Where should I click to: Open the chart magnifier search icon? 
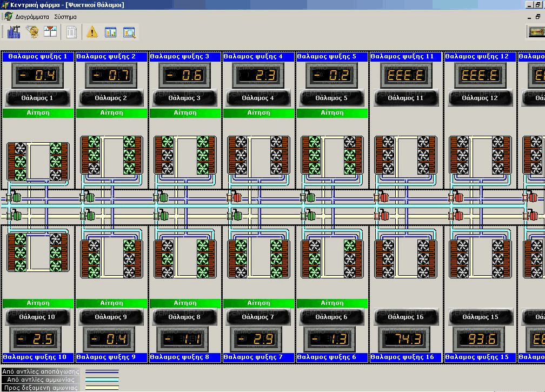tap(129, 32)
